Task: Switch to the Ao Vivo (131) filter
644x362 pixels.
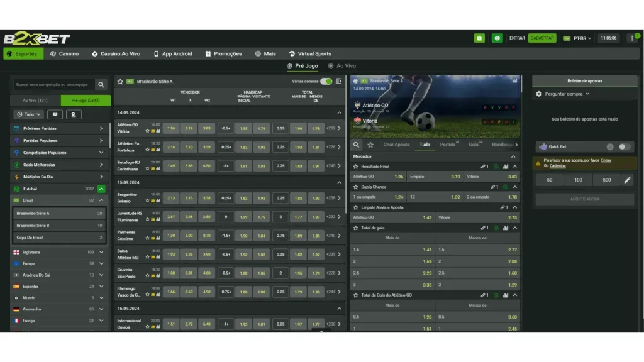Action: pyautogui.click(x=35, y=100)
